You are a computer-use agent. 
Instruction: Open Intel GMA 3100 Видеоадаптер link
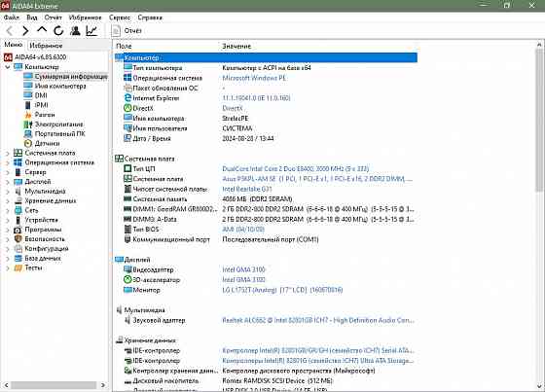[243, 269]
